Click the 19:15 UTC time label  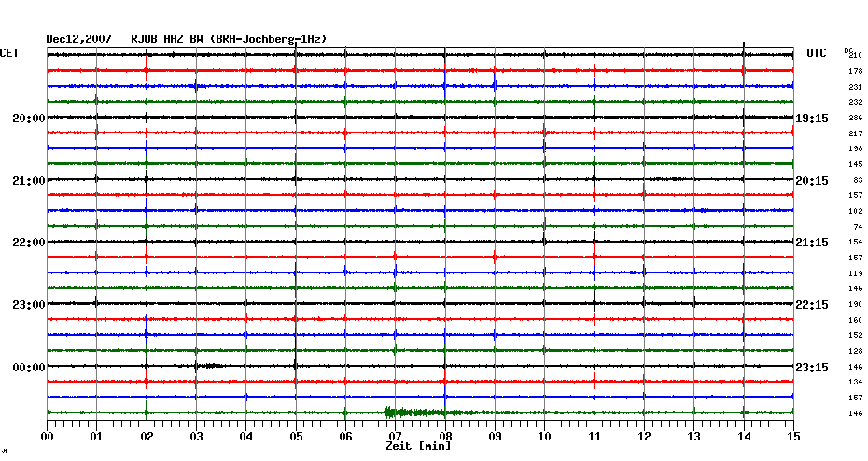pyautogui.click(x=812, y=119)
